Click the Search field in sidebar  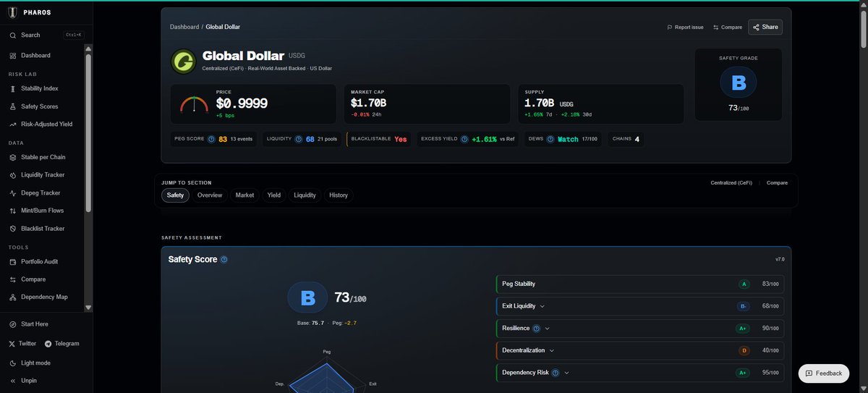click(46, 35)
